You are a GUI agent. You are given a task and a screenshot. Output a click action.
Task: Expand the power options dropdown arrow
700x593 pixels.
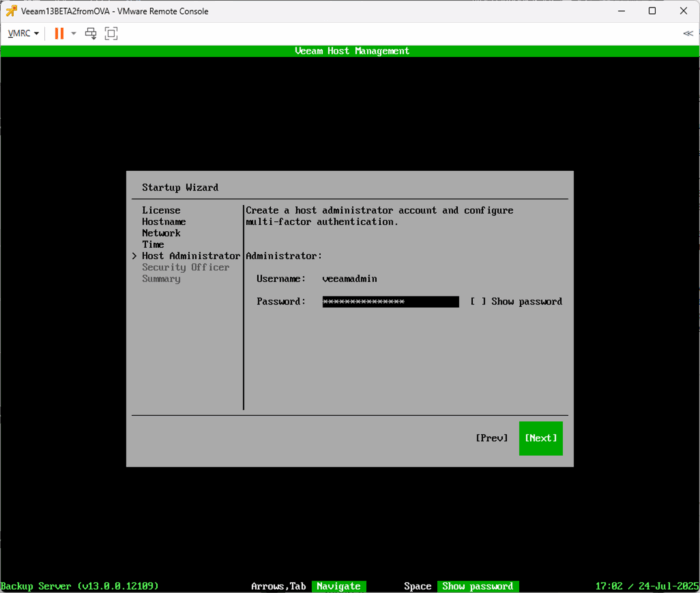tap(74, 33)
